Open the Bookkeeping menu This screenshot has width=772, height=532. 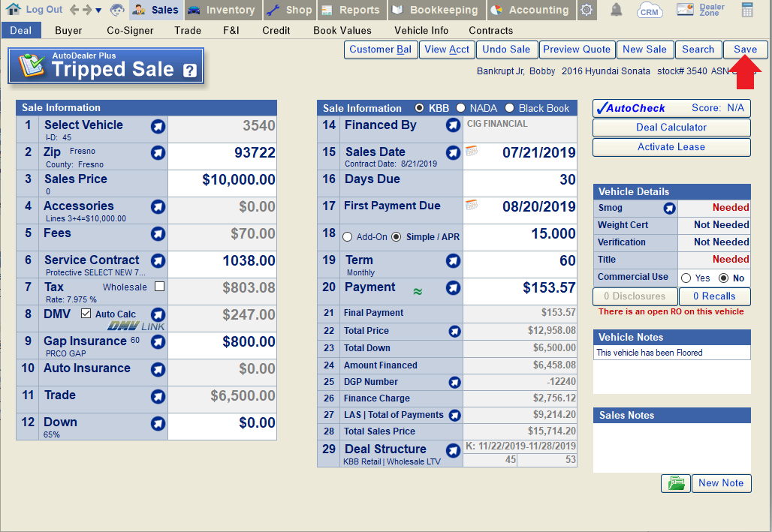point(436,10)
